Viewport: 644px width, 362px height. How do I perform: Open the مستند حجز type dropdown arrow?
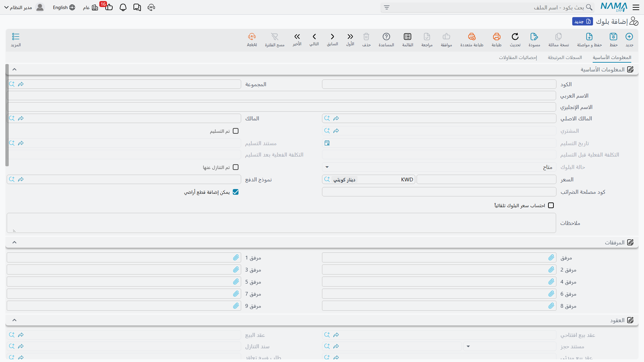(x=468, y=346)
